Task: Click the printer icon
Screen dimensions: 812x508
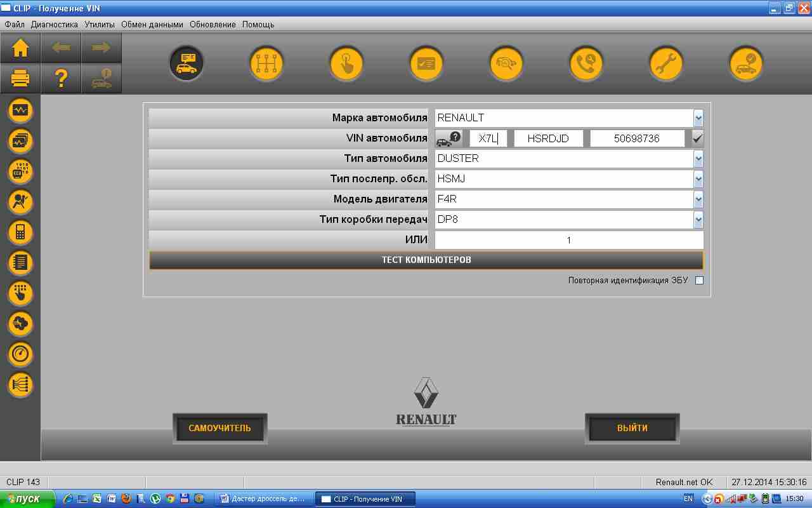Action: pyautogui.click(x=20, y=79)
